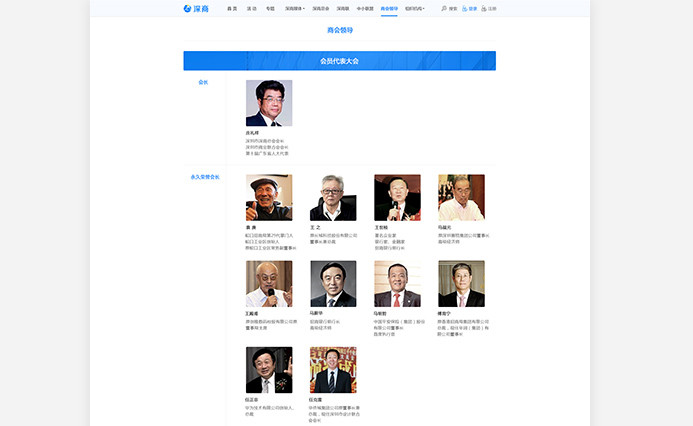Click the 永久荣誉会长 section label
693x426 pixels.
(204, 177)
